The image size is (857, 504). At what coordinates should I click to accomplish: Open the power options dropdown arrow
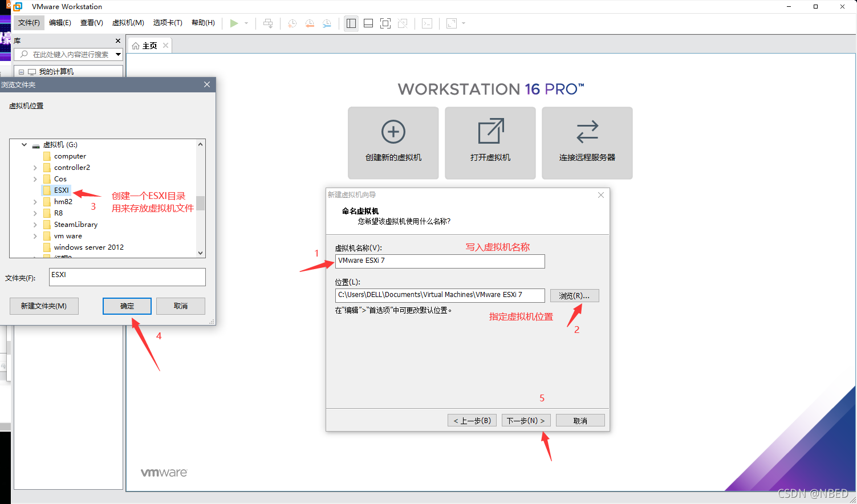[246, 23]
